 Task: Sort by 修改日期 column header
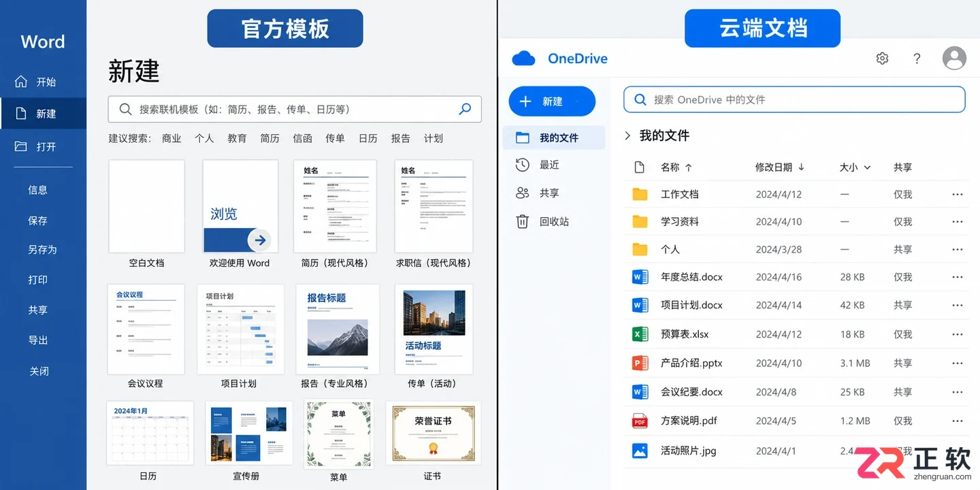pos(780,167)
